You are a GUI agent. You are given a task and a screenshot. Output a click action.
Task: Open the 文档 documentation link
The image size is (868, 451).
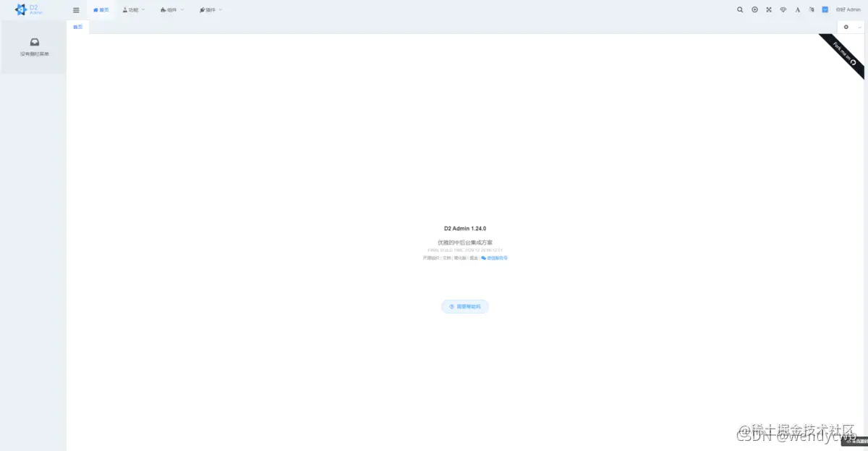[447, 258]
